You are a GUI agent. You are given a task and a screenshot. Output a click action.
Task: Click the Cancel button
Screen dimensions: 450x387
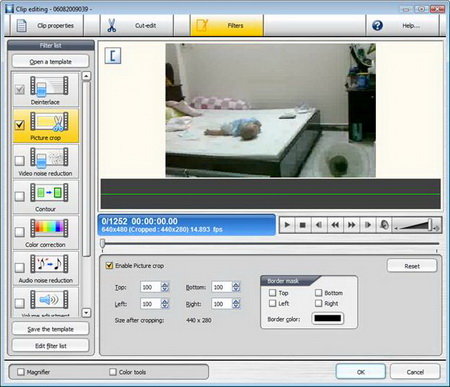click(x=415, y=372)
